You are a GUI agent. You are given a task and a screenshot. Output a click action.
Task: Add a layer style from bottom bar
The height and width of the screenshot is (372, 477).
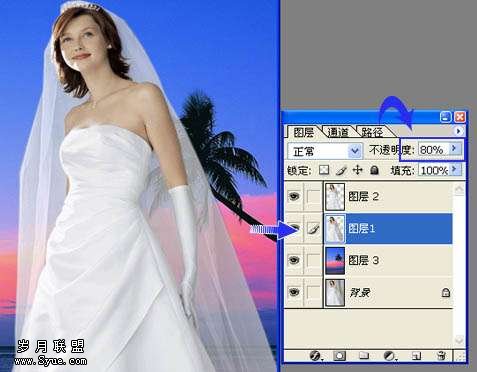315,356
